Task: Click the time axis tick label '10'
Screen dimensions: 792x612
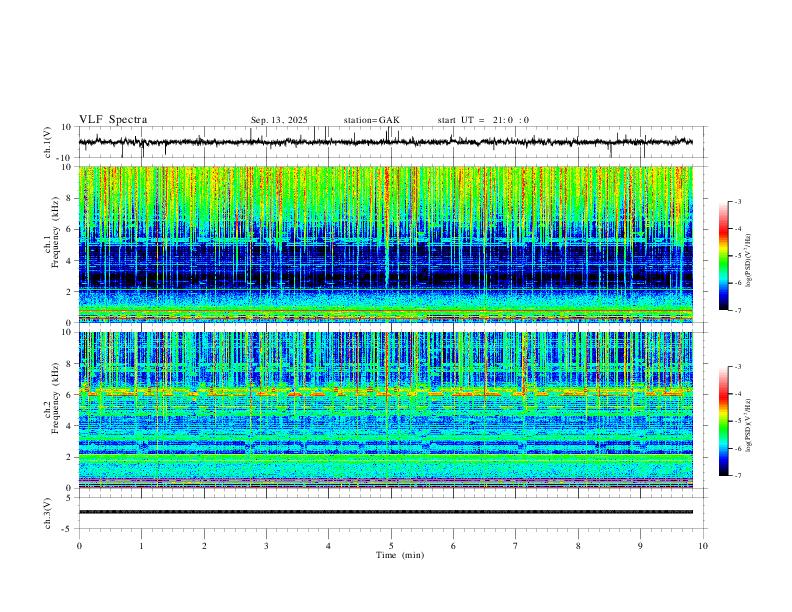Action: (x=703, y=546)
